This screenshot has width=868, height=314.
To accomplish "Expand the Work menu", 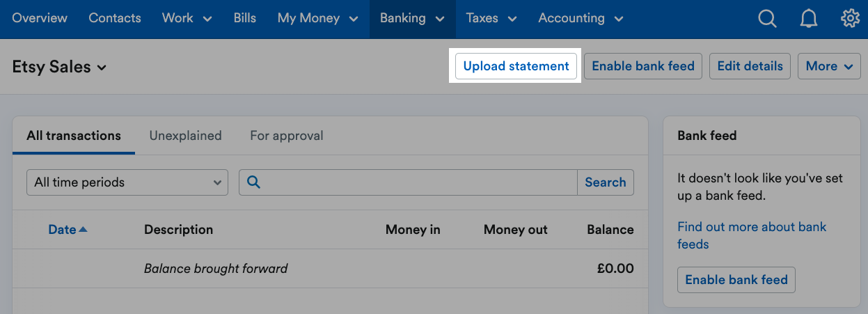I will 187,19.
